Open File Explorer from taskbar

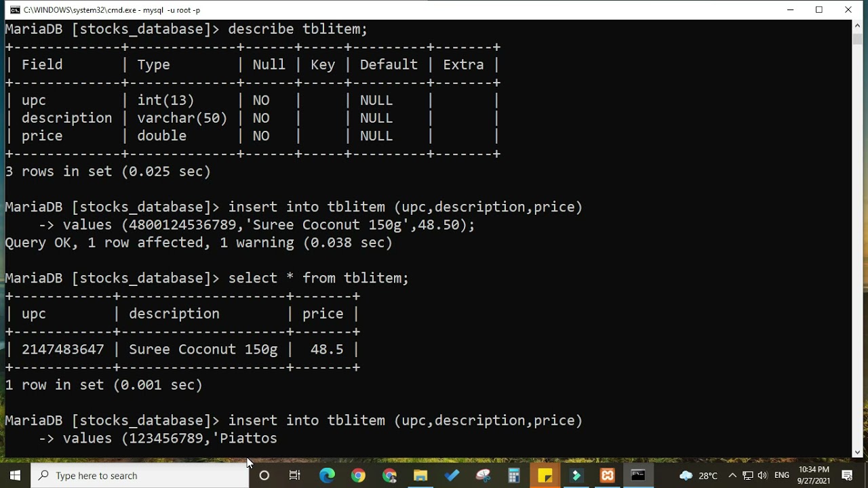[x=420, y=475]
